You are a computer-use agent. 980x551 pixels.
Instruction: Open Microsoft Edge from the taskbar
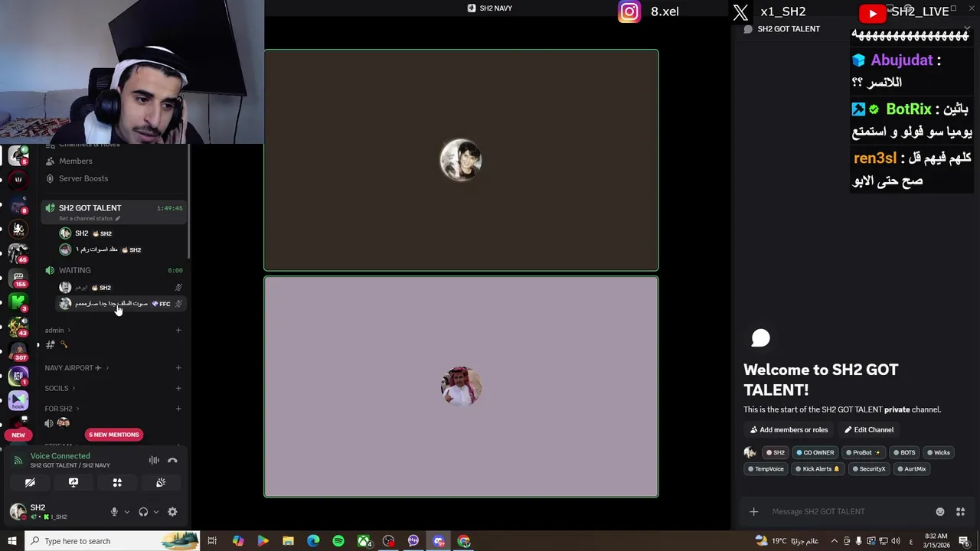click(313, 541)
